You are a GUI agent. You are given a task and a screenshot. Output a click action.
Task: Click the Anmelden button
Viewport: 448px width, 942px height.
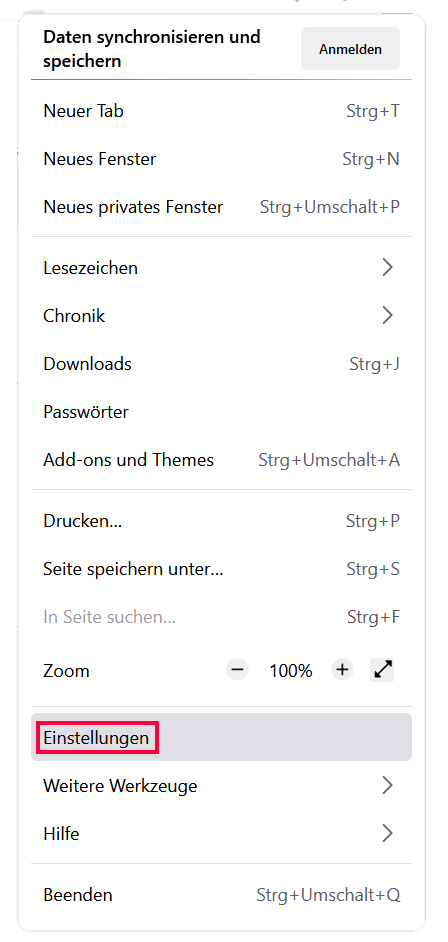350,49
